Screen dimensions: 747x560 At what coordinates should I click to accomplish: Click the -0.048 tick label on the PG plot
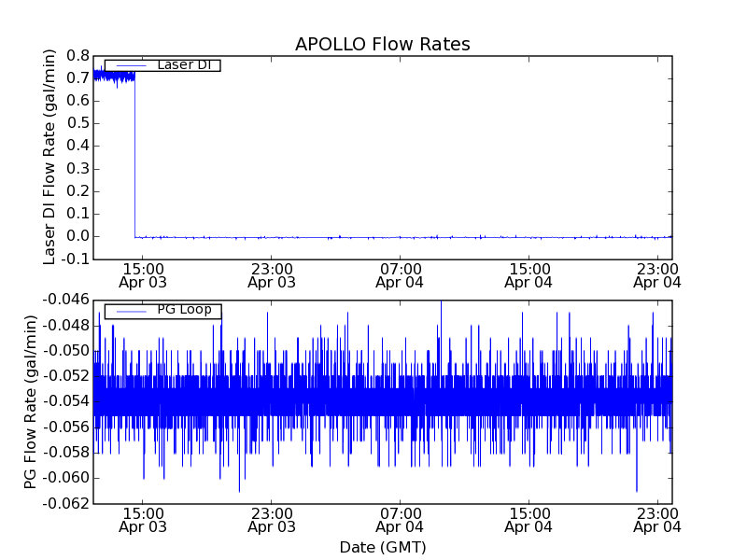point(65,326)
